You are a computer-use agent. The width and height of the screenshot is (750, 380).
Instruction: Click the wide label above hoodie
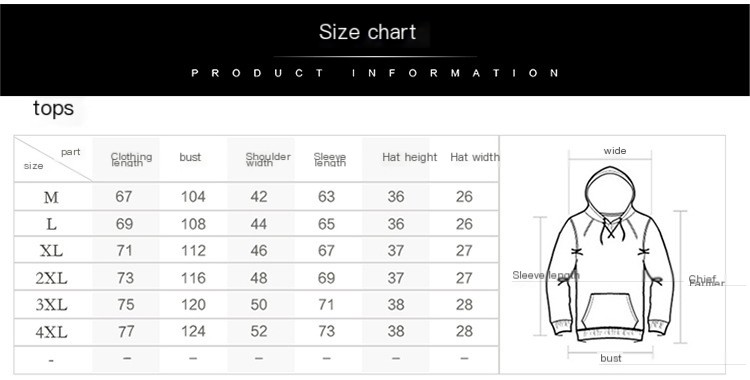pos(615,151)
